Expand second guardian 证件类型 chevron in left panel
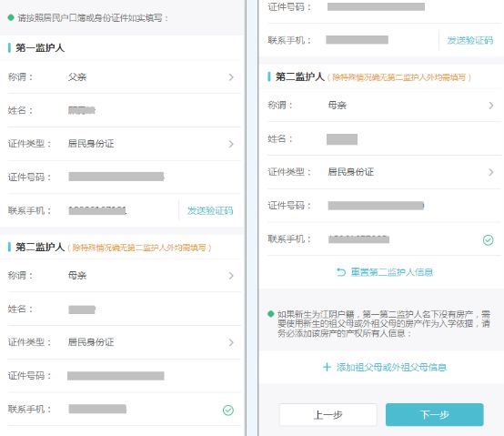 click(231, 342)
